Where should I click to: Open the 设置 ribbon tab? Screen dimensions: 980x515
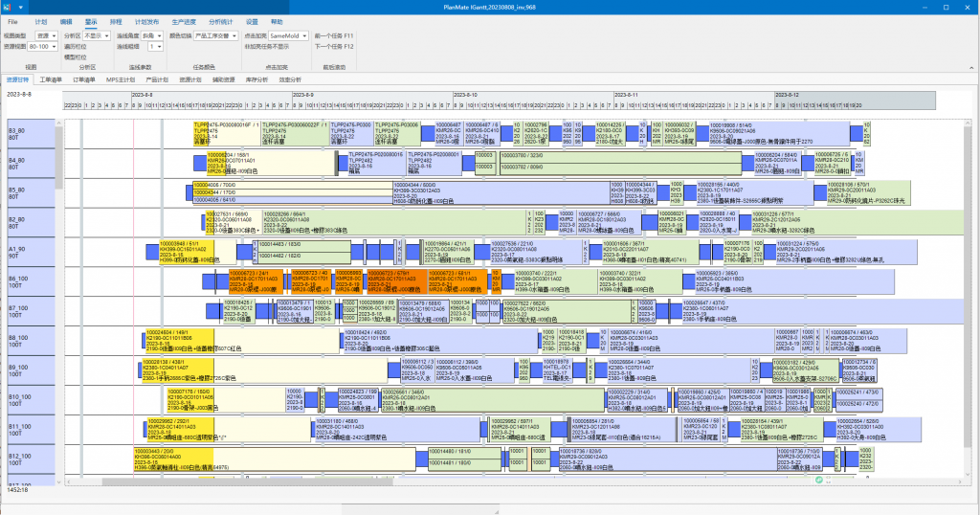point(252,22)
